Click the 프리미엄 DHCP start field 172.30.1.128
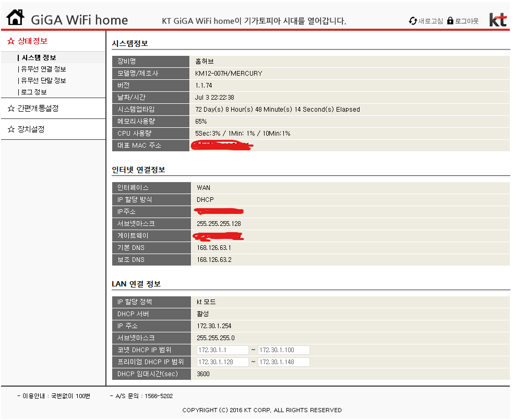 pyautogui.click(x=222, y=362)
